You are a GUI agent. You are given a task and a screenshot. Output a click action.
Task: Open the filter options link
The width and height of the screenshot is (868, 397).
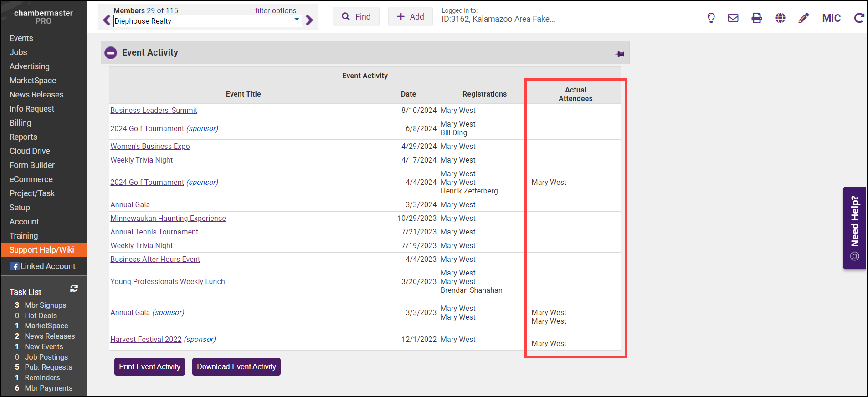[x=275, y=10]
